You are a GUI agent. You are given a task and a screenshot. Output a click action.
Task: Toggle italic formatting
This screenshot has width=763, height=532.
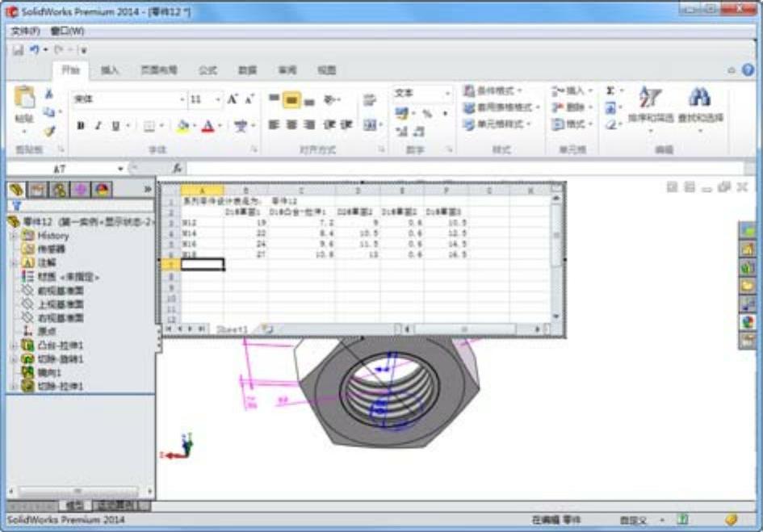(99, 126)
